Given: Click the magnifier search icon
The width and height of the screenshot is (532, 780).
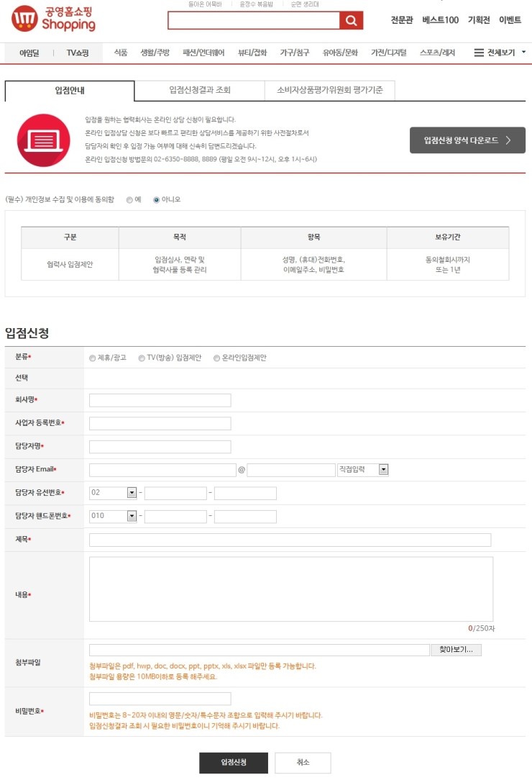Looking at the screenshot, I should (350, 21).
